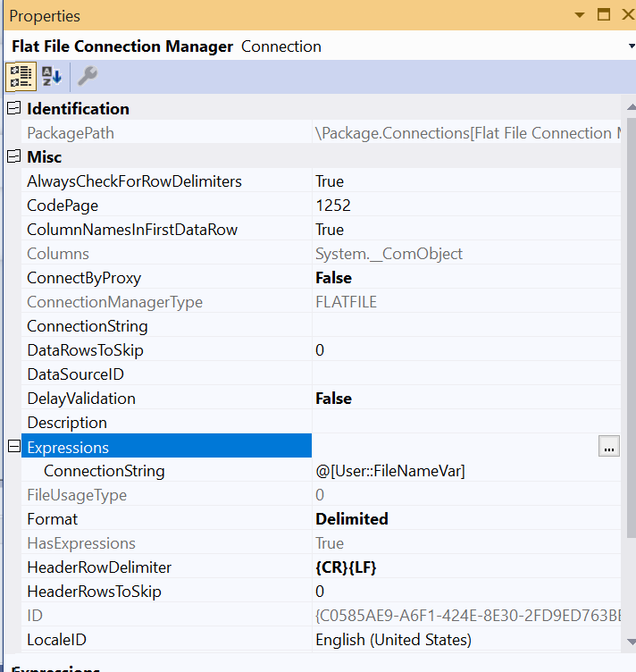The height and width of the screenshot is (672, 636).
Task: Maximize the Properties panel
Action: (x=604, y=14)
